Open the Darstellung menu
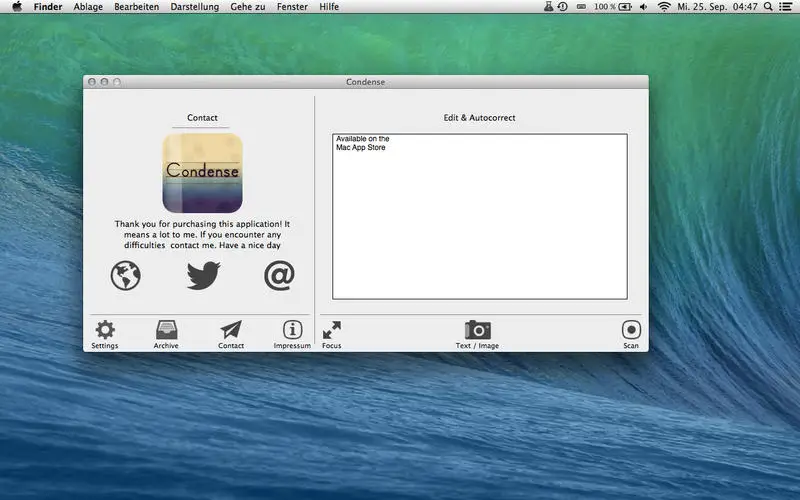The height and width of the screenshot is (500, 800). (194, 7)
